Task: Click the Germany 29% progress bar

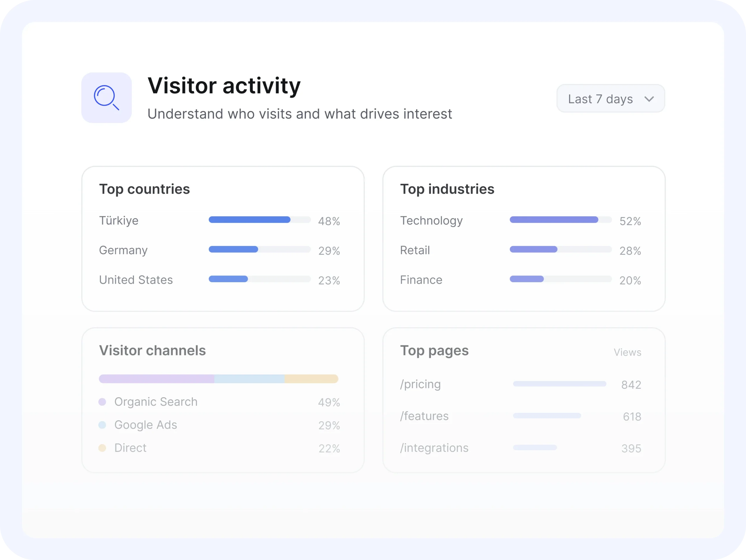Action: 260,249
